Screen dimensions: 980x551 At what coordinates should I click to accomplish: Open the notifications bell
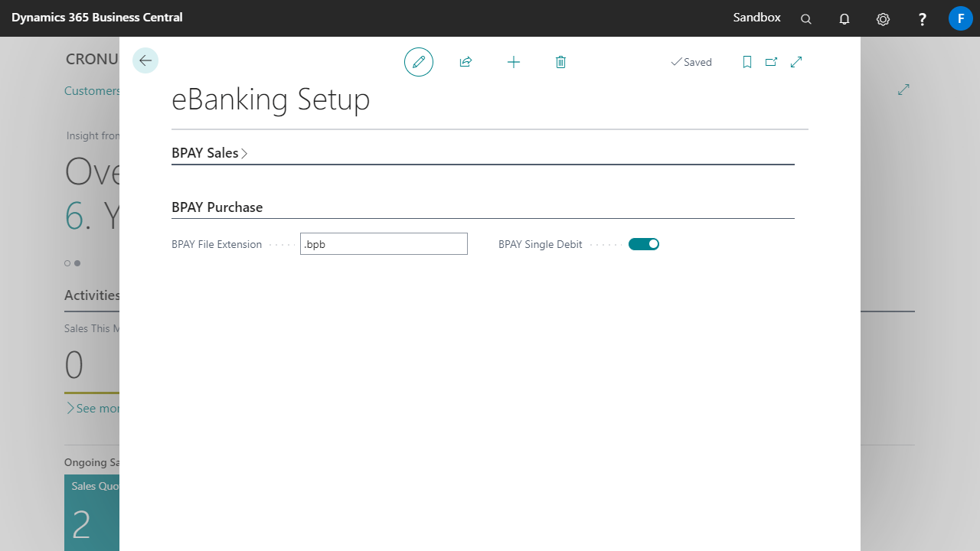point(844,19)
